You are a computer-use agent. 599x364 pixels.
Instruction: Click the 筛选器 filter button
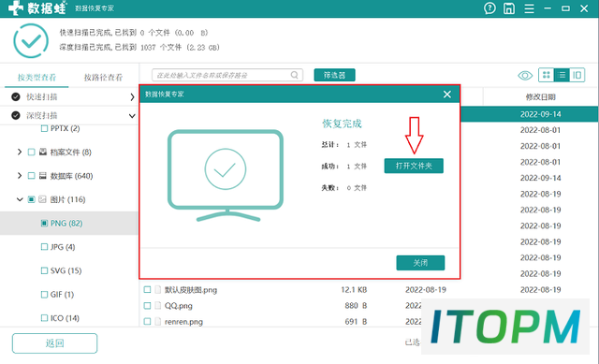pos(334,75)
